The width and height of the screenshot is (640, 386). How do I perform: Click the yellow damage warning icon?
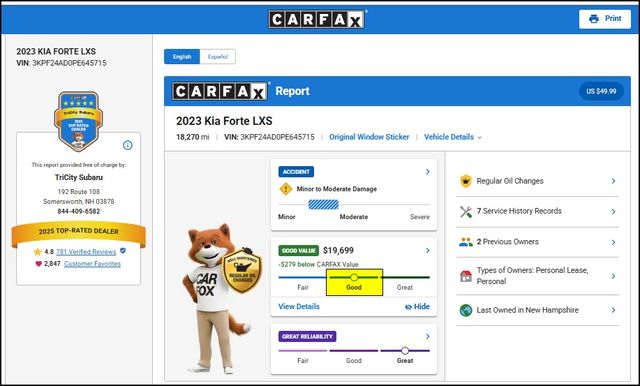pos(286,189)
